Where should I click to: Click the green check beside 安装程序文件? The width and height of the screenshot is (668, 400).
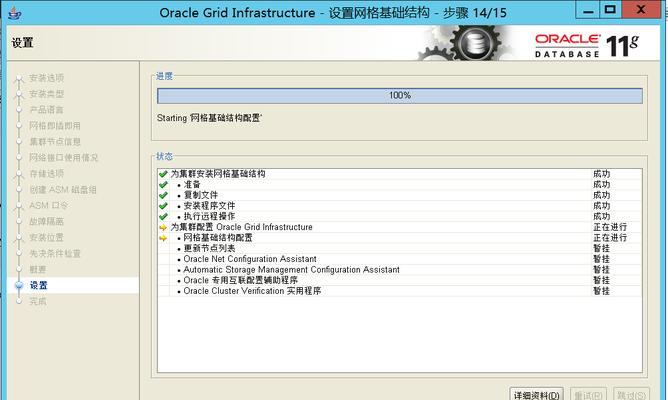pyautogui.click(x=163, y=206)
